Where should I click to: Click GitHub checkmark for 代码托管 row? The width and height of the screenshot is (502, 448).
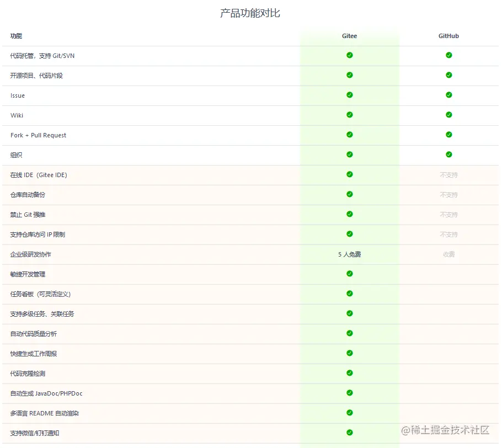pos(449,55)
